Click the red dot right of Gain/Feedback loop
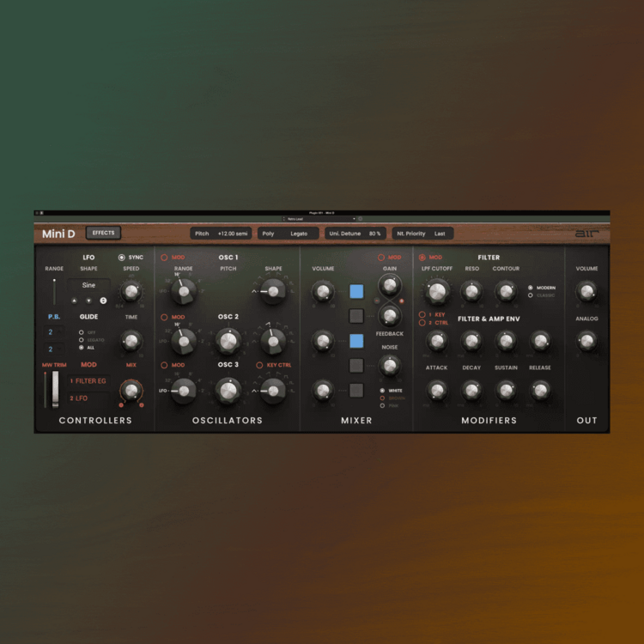Screen dimensions: 644x644 pyautogui.click(x=402, y=301)
